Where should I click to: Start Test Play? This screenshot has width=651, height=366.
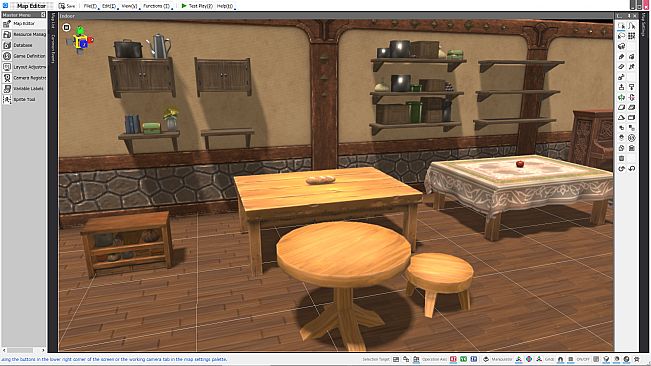[197, 6]
